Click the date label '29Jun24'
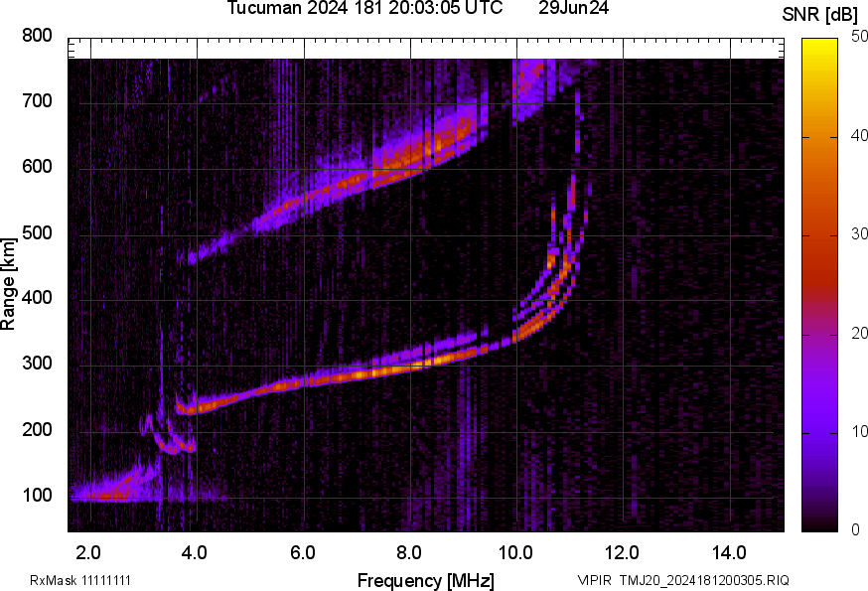The height and width of the screenshot is (591, 868). [x=573, y=8]
